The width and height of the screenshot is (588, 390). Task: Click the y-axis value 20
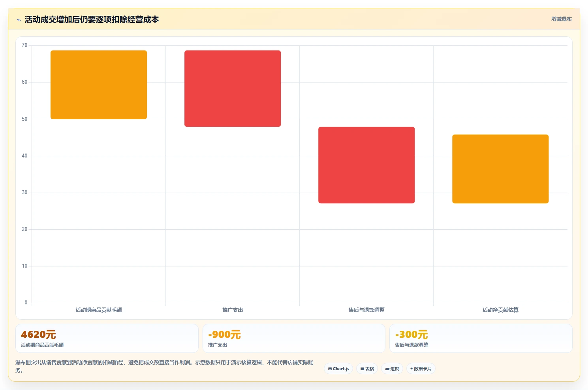pyautogui.click(x=24, y=229)
